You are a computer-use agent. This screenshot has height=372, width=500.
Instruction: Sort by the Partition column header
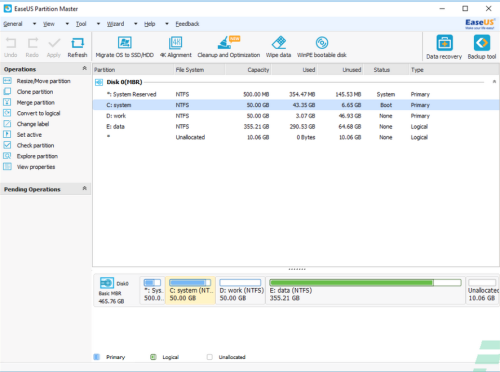[133, 70]
